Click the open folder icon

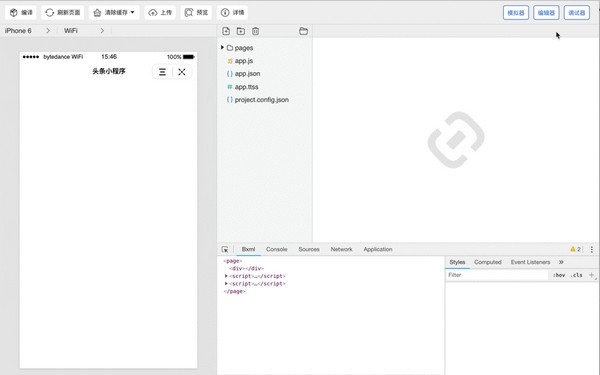coord(303,31)
